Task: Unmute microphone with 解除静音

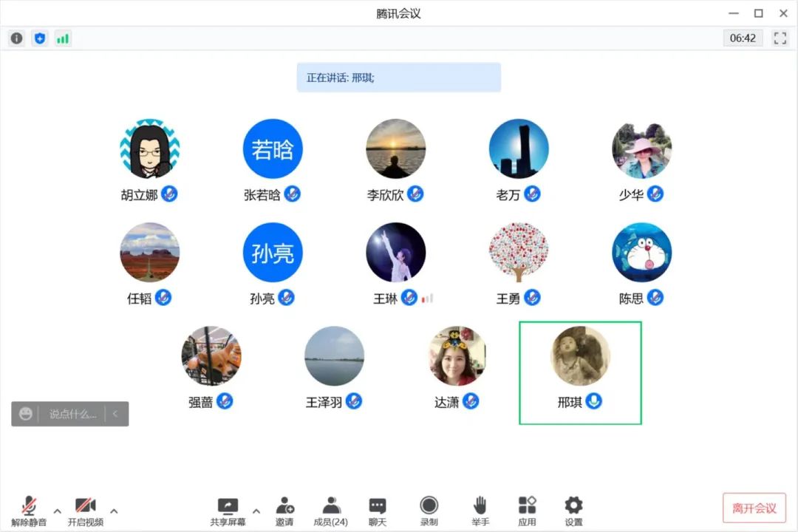Action: click(29, 511)
